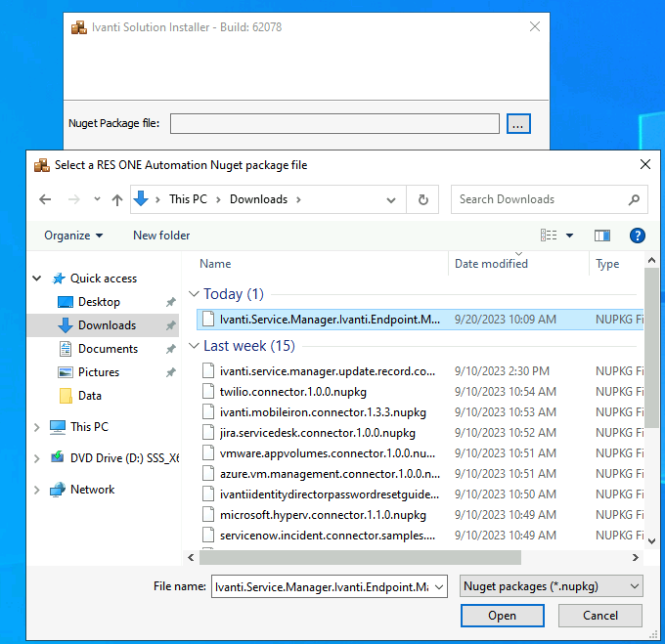The width and height of the screenshot is (665, 644).
Task: Select jira.servicedesk.connector.1.0.0.nupkg
Action: point(317,433)
